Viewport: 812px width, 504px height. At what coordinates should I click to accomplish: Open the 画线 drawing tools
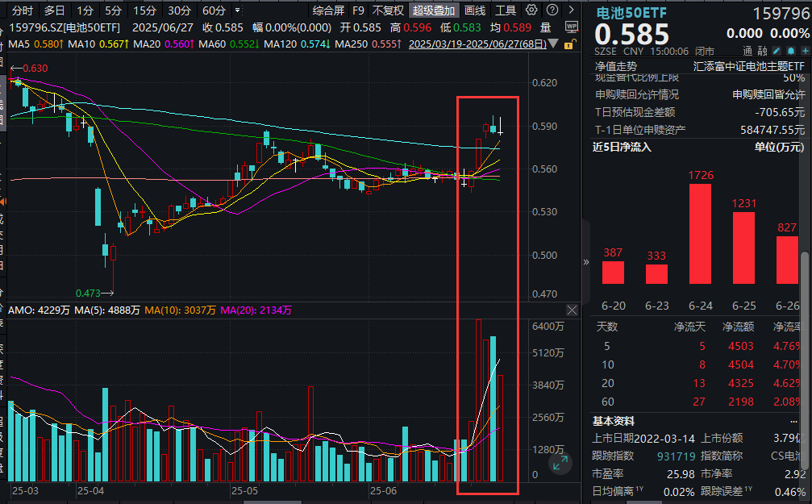(475, 10)
